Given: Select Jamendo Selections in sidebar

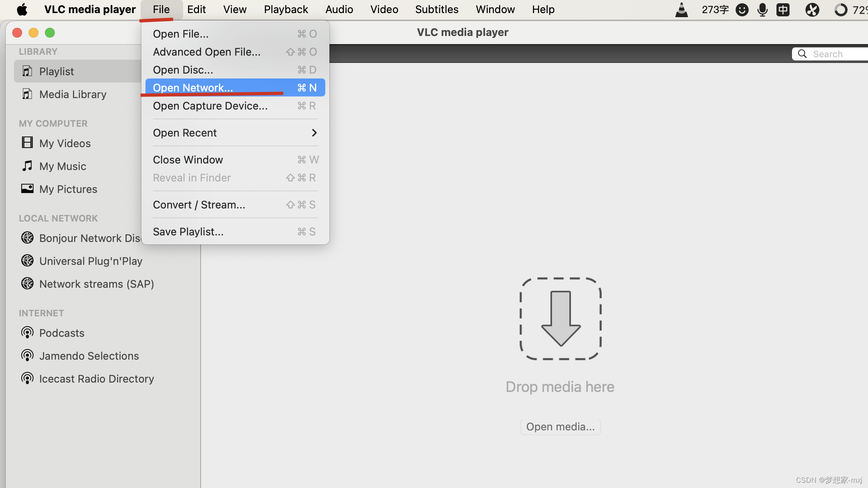Looking at the screenshot, I should click(89, 356).
